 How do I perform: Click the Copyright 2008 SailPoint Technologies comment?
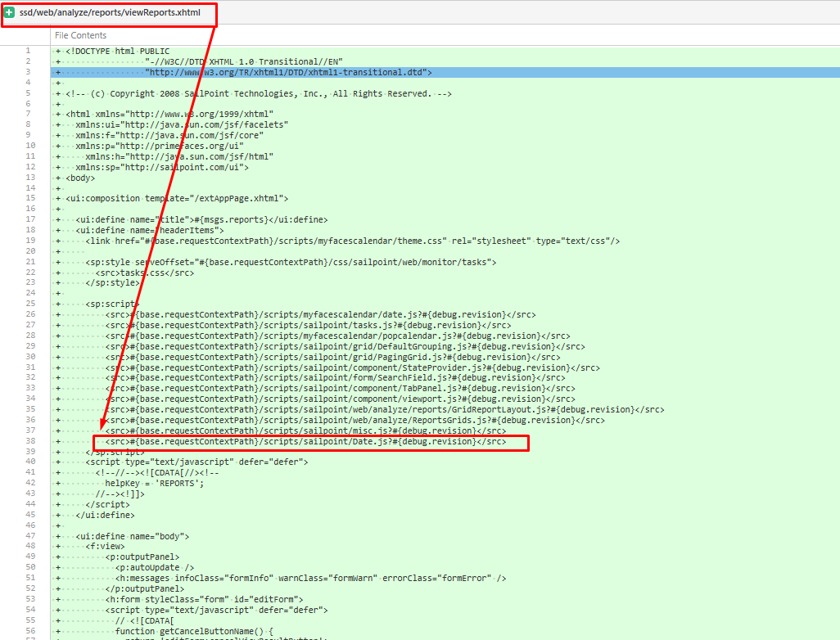pos(259,94)
